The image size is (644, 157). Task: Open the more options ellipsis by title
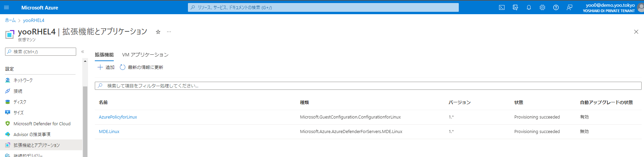[169, 32]
